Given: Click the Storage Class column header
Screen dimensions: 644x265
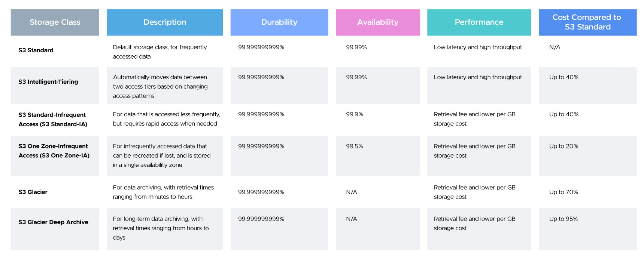Looking at the screenshot, I should [x=55, y=22].
